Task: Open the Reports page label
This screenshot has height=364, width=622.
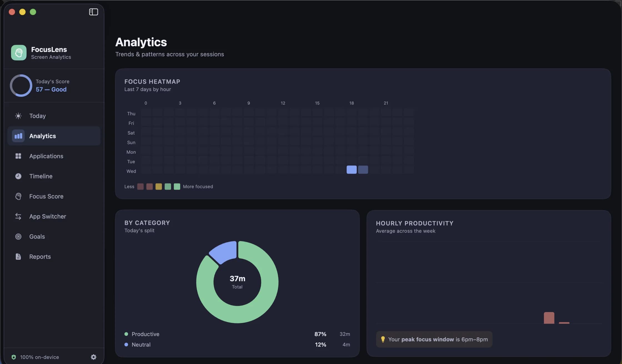Action: coord(40,257)
